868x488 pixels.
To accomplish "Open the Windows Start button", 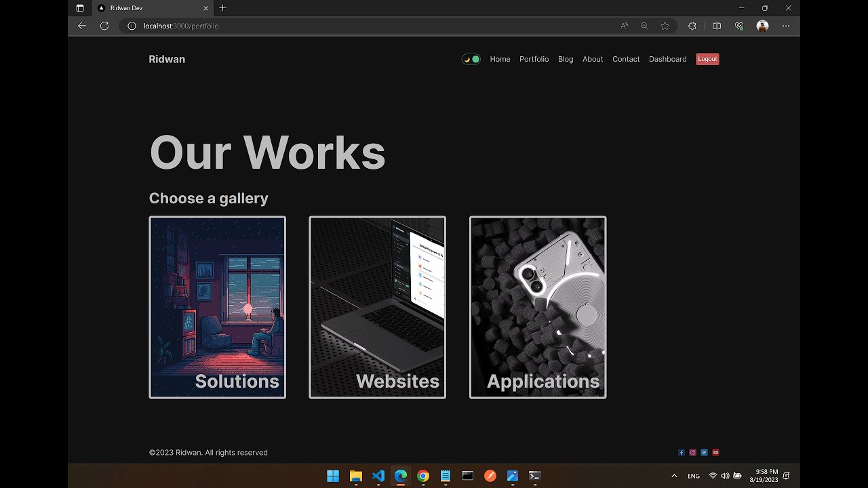I will pos(333,476).
